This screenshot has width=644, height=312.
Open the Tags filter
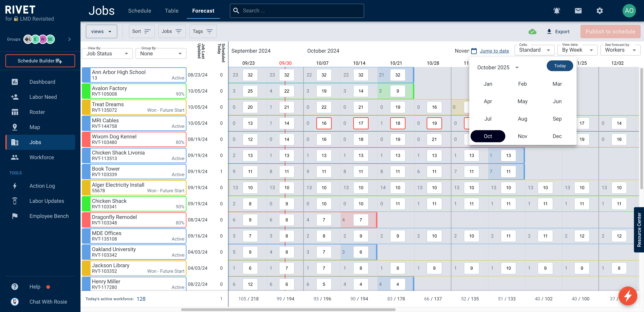click(x=203, y=31)
